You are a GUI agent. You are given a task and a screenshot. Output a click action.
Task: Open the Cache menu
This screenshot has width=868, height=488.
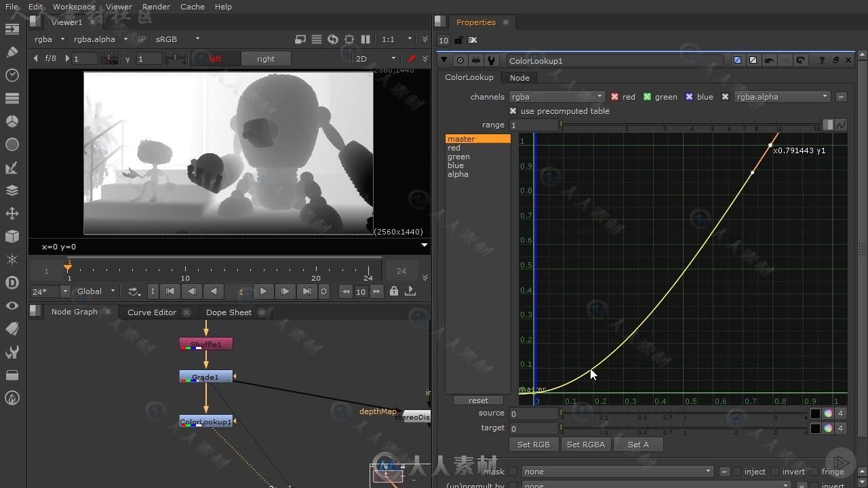[193, 7]
